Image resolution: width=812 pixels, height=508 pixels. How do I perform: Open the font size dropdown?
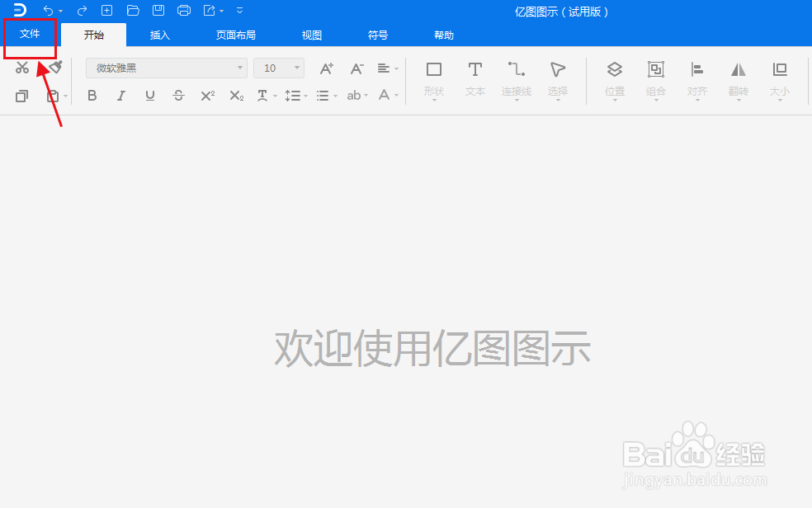click(295, 68)
